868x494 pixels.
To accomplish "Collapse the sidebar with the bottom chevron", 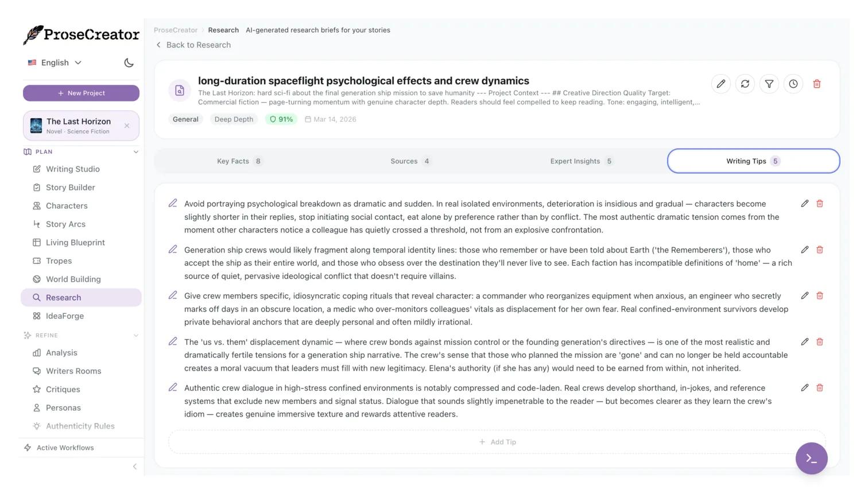I will pyautogui.click(x=134, y=466).
